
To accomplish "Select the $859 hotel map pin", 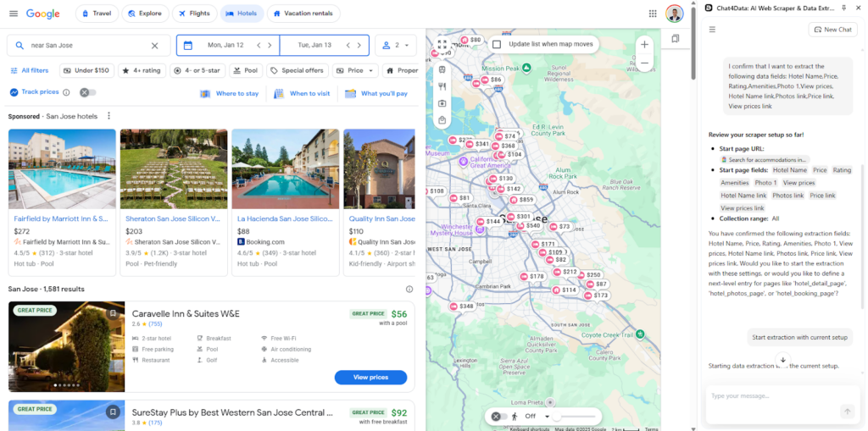I will click(x=522, y=200).
